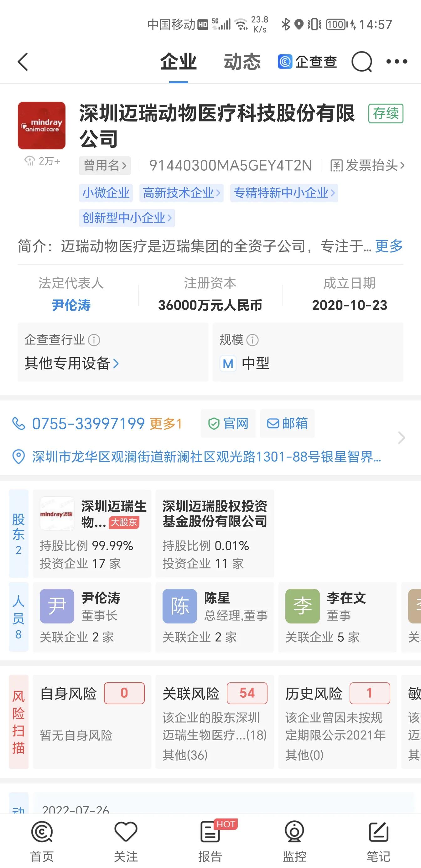
Task: Tap registered capital 36000万元人民币
Action: [210, 305]
